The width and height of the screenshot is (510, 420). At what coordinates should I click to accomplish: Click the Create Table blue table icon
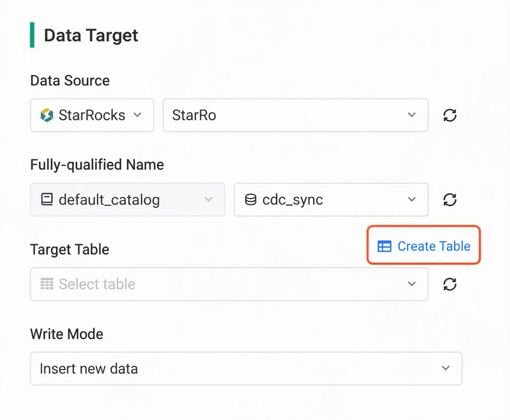point(384,246)
